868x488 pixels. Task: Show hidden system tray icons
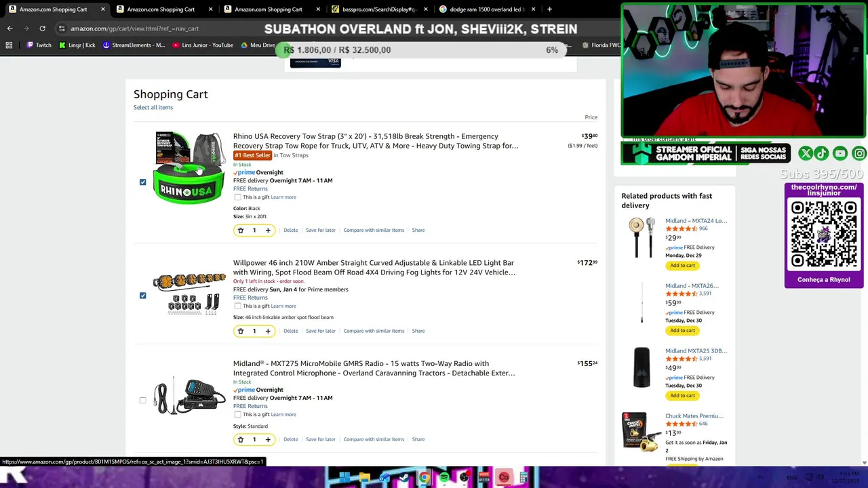(x=760, y=478)
